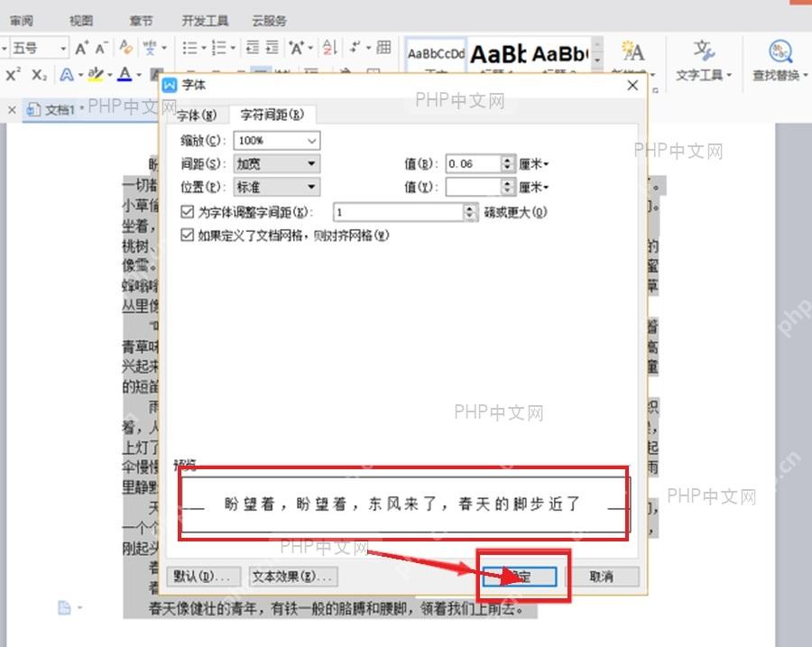This screenshot has height=647, width=812.
Task: Apply superscript X² formatting
Action: click(13, 75)
